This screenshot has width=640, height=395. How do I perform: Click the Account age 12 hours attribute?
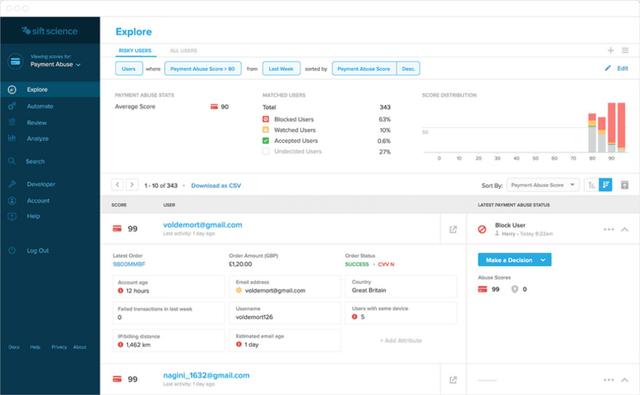click(168, 286)
